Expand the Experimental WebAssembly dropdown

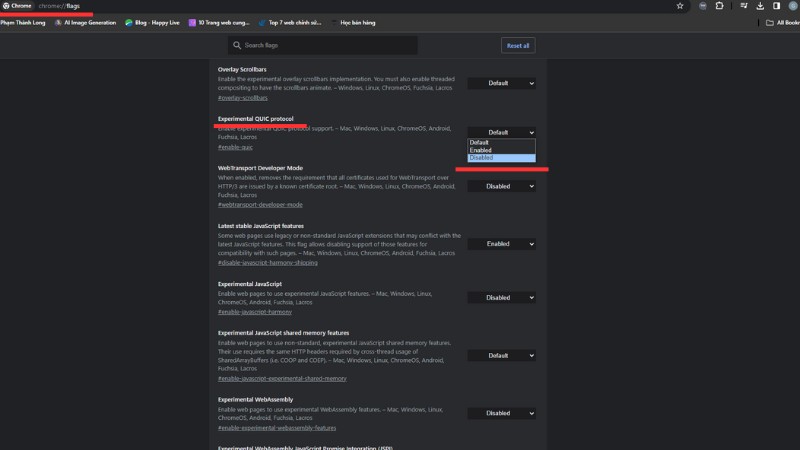(502, 413)
